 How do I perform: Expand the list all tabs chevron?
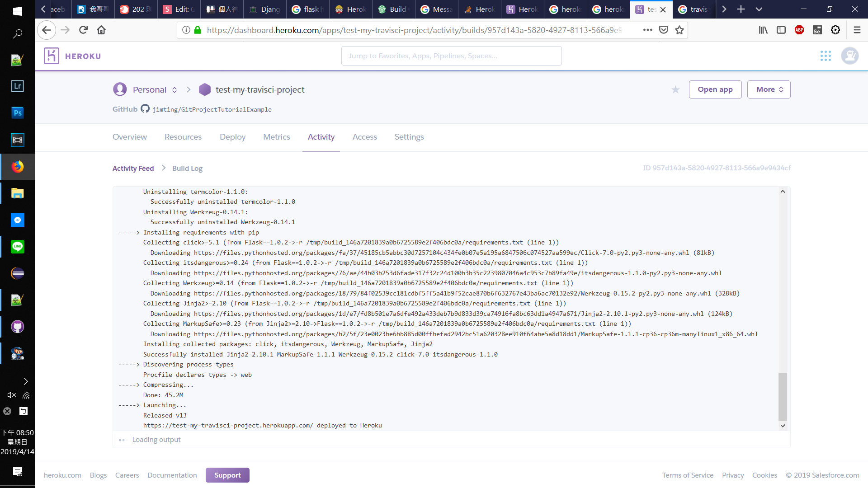[759, 9]
